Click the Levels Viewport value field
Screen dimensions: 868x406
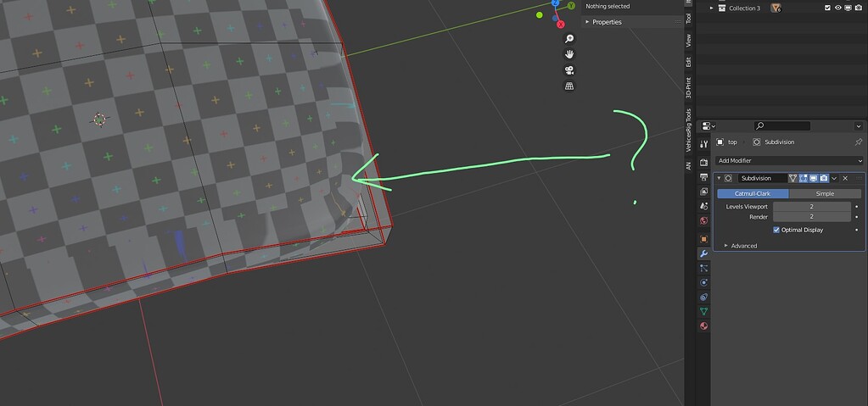811,206
